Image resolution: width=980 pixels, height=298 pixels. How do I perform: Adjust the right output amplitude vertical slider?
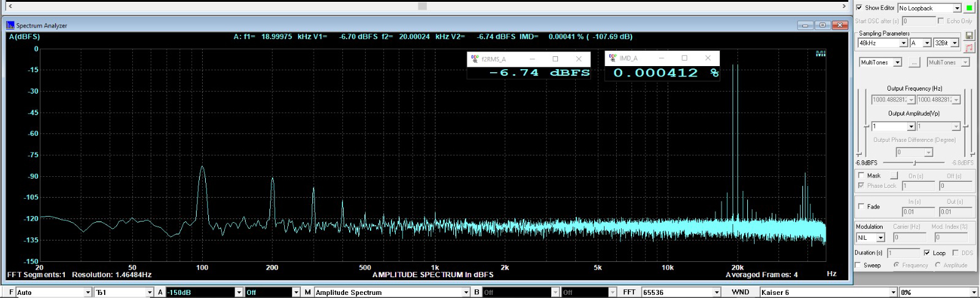964,127
